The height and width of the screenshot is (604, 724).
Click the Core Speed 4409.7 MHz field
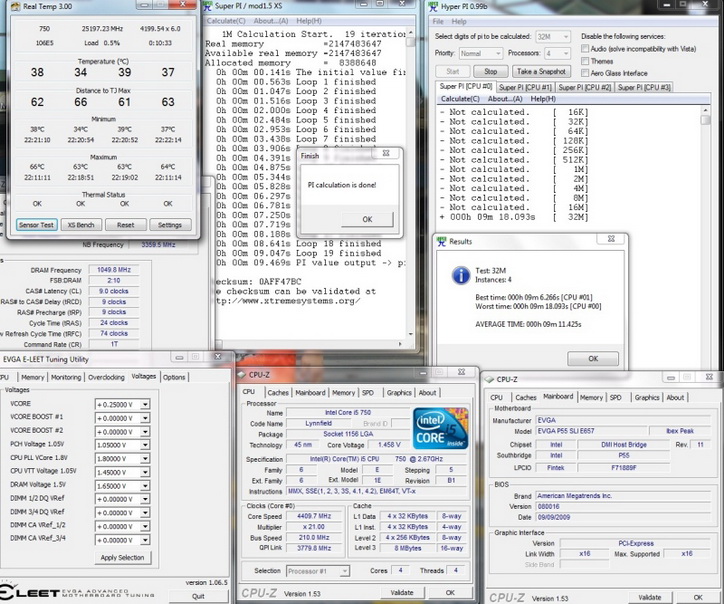tap(314, 516)
